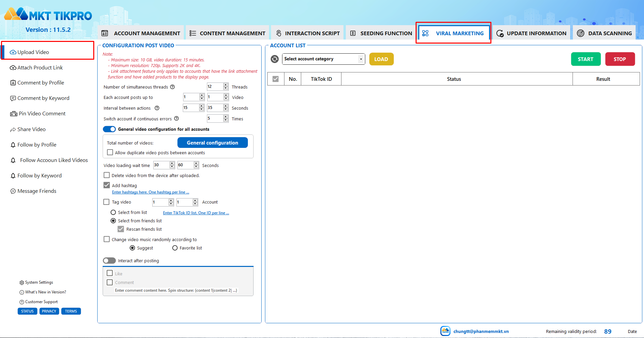This screenshot has width=644, height=338.
Task: Click the help icon for Switch account errors
Action: point(176,118)
